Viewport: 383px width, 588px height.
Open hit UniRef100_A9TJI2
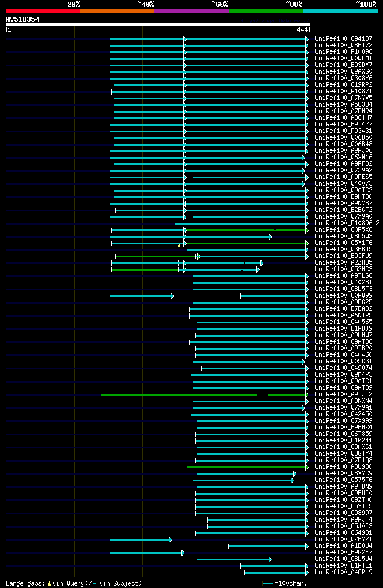[x=344, y=394]
